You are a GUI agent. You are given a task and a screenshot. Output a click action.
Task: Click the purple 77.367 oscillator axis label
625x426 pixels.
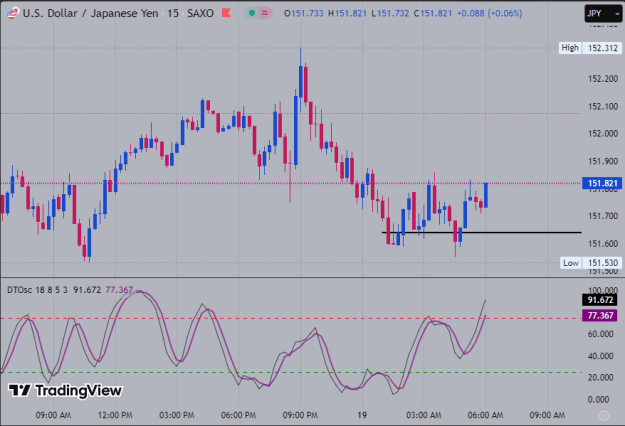click(600, 316)
